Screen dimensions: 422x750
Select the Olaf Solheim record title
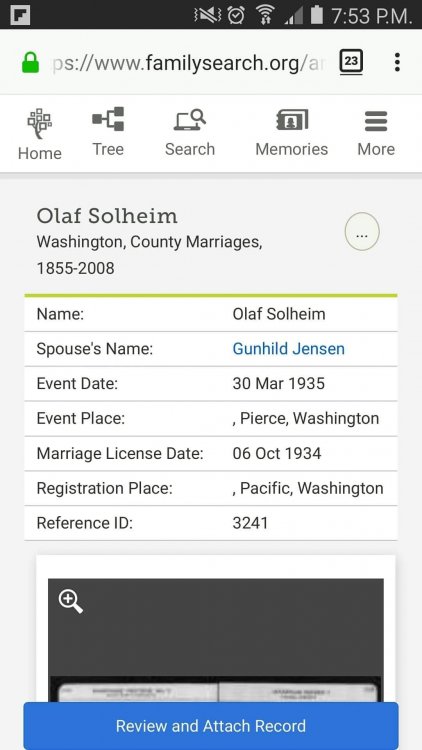click(107, 216)
